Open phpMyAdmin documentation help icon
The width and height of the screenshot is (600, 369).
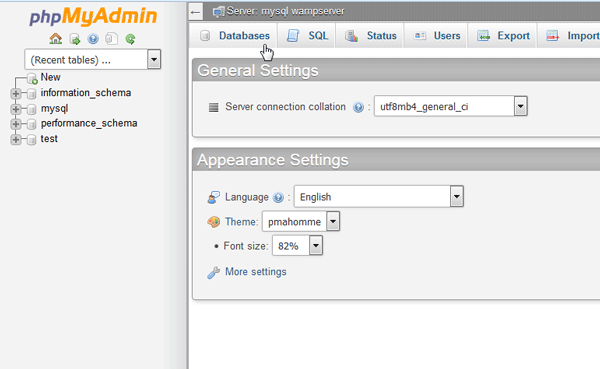click(93, 39)
